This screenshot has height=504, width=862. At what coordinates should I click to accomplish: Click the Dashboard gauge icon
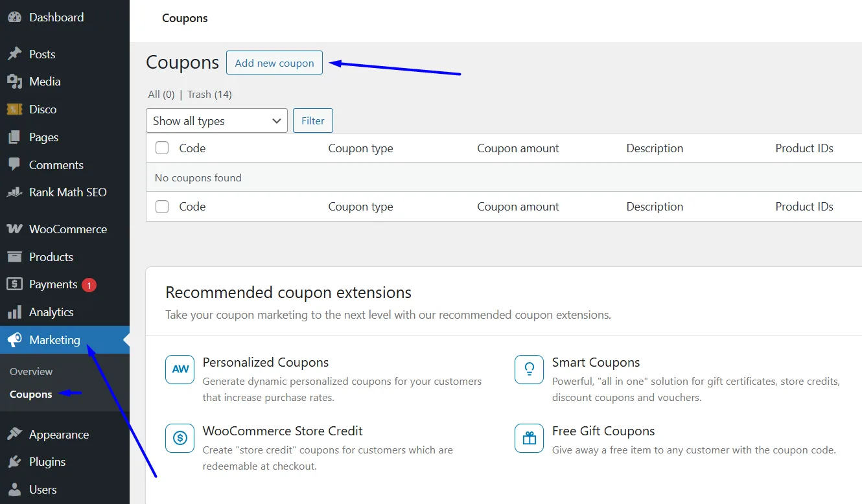click(x=14, y=17)
